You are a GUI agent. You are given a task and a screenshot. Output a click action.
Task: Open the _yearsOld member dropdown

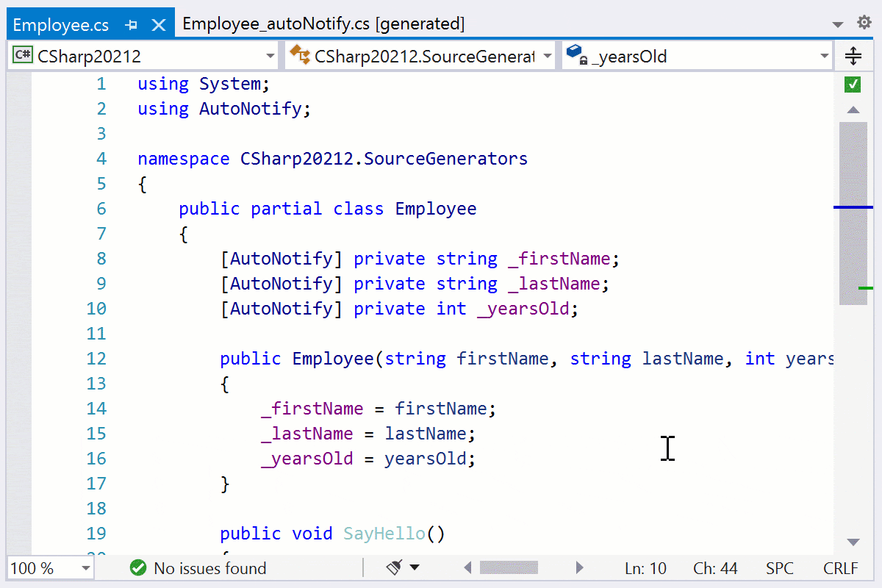pyautogui.click(x=823, y=55)
